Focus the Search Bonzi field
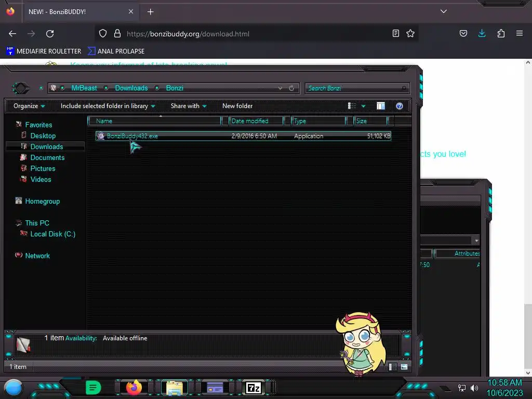 click(x=357, y=88)
